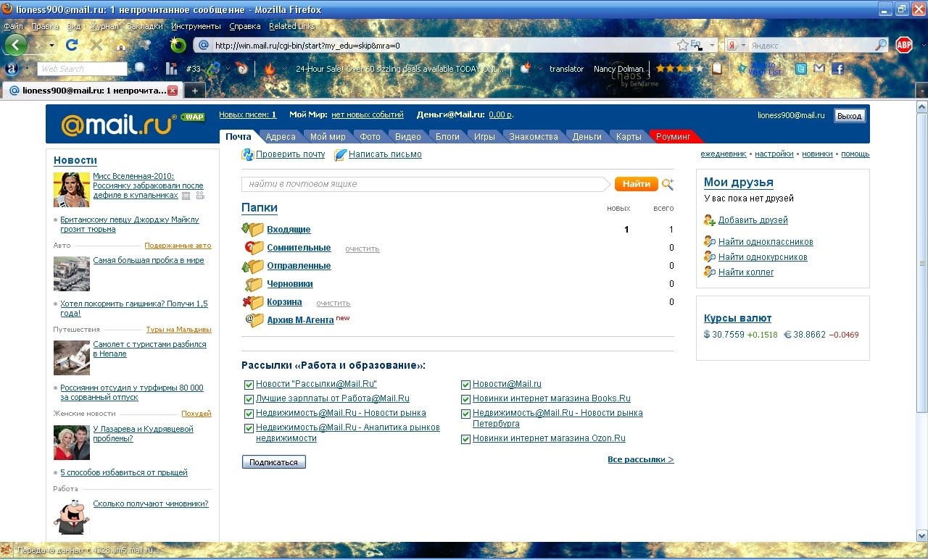Click the star rating in the toolbar
Viewport: 928px width, 560px height.
point(680,69)
